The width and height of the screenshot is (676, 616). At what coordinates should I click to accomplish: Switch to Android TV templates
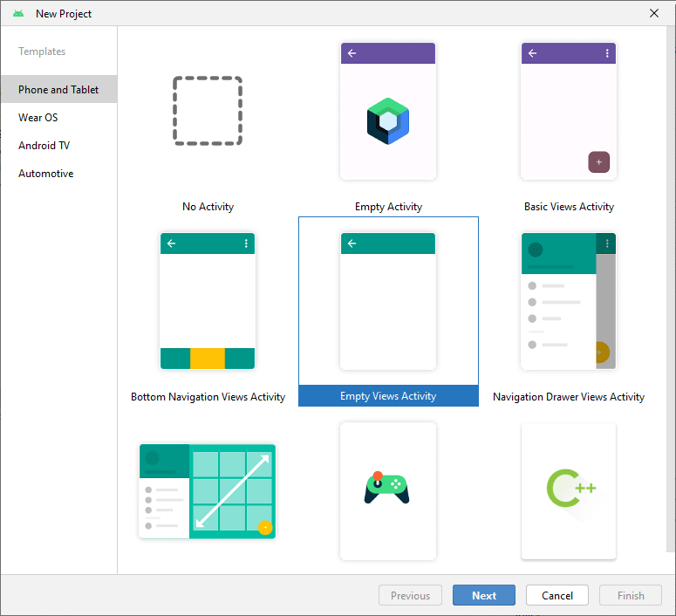point(58,146)
